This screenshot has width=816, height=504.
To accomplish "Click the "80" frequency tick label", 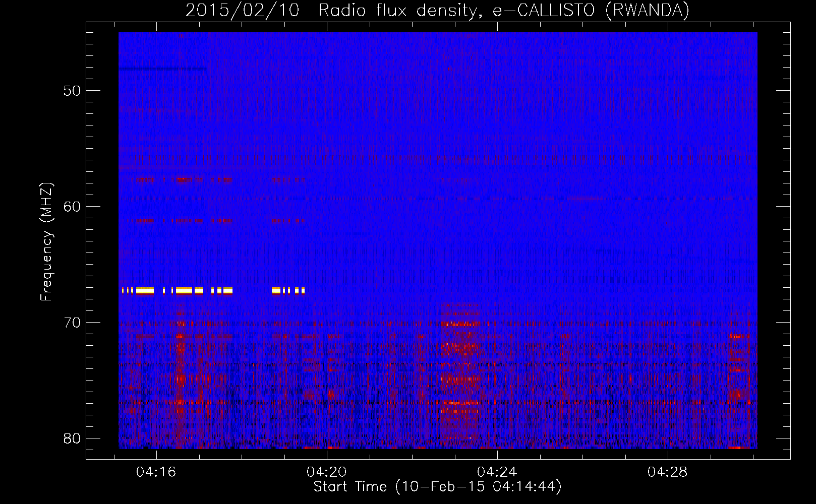I will [x=72, y=438].
